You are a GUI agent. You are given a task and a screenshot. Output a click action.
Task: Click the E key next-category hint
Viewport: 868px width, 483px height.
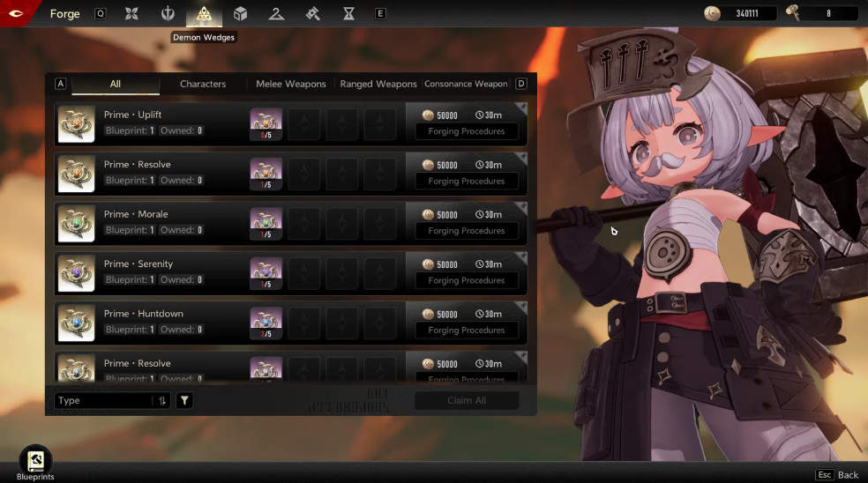tap(380, 13)
